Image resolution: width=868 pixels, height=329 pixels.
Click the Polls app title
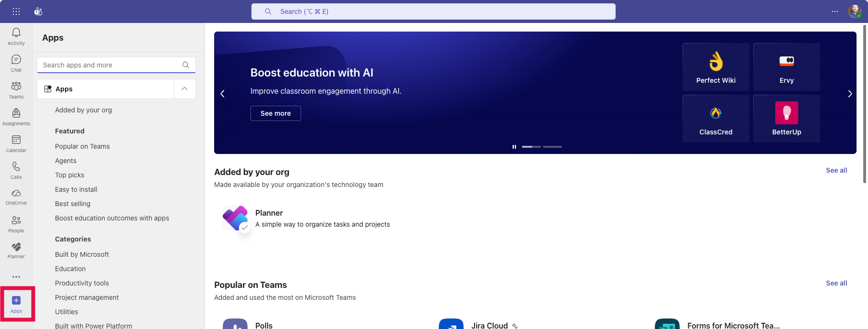[x=264, y=325]
